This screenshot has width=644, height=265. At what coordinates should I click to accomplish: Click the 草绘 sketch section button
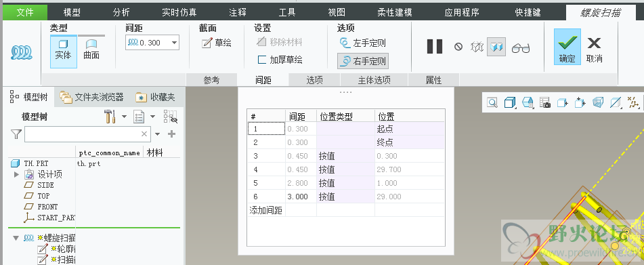[x=217, y=43]
